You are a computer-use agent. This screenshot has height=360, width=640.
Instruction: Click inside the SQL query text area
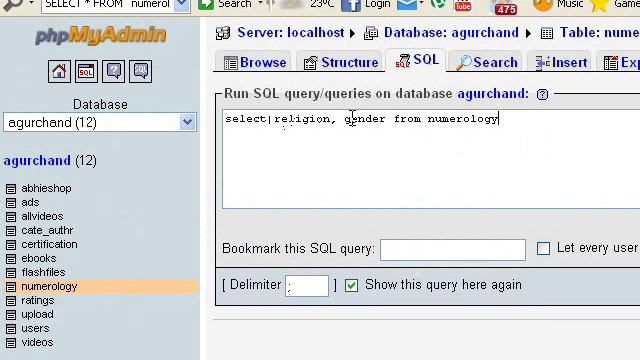431,159
